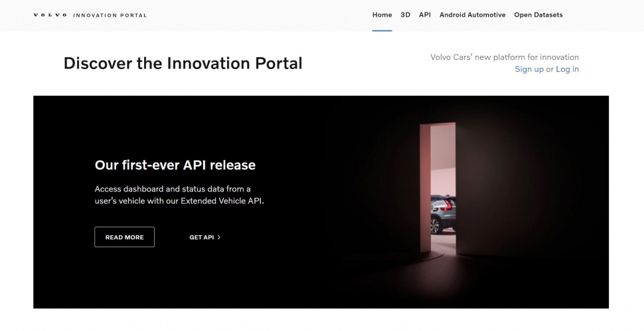Click the Sign up link
The width and height of the screenshot is (644, 331).
tap(529, 69)
